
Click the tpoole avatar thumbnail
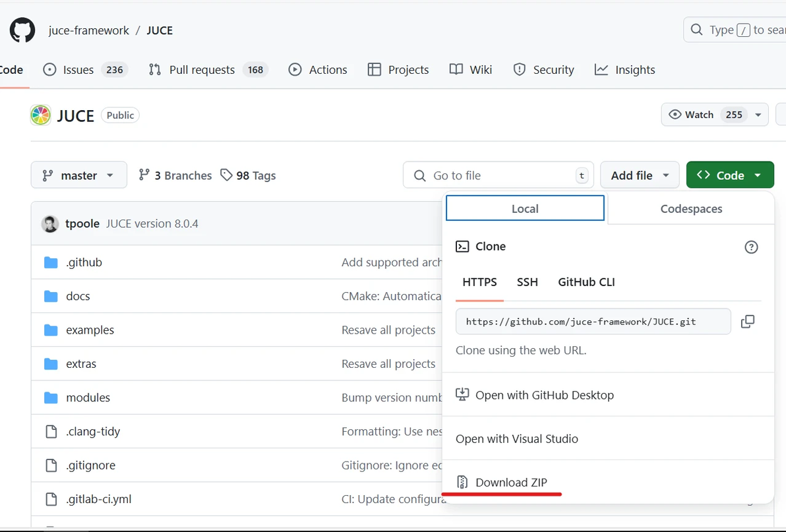tap(50, 224)
